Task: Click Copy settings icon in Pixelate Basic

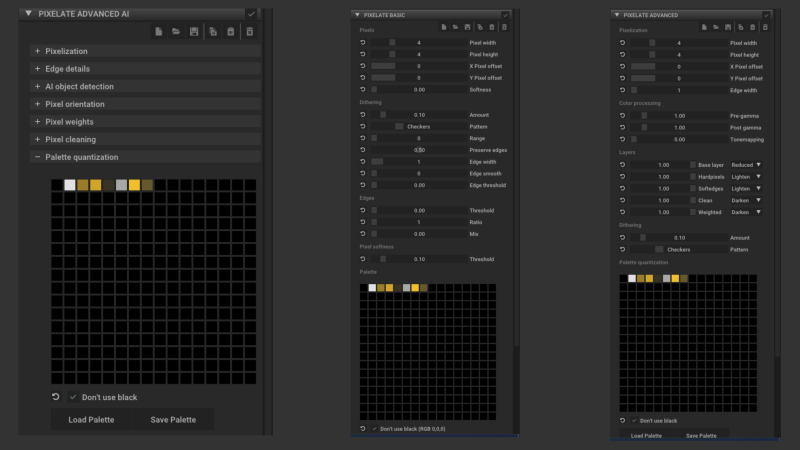Action: pos(480,27)
